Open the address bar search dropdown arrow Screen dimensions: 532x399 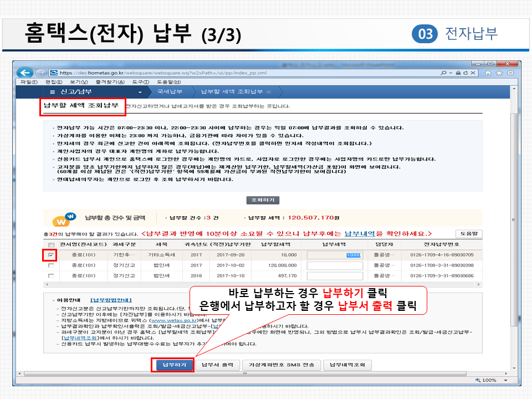coord(451,73)
